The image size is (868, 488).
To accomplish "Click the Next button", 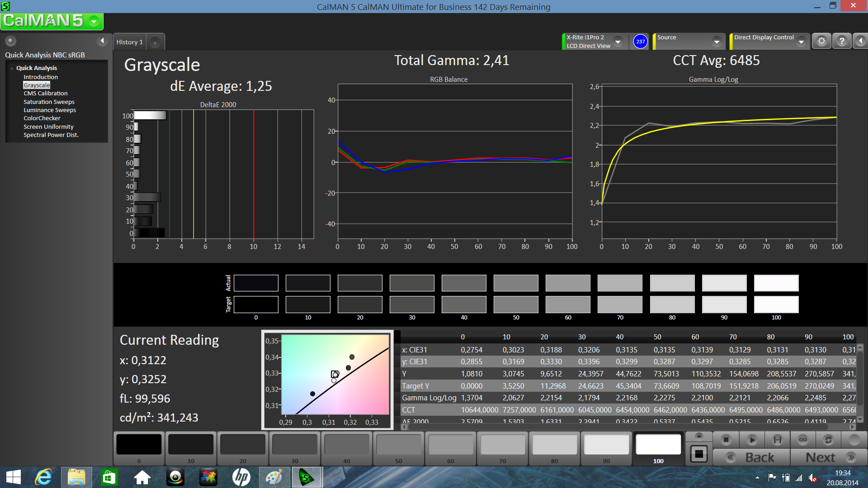I will pos(829,457).
